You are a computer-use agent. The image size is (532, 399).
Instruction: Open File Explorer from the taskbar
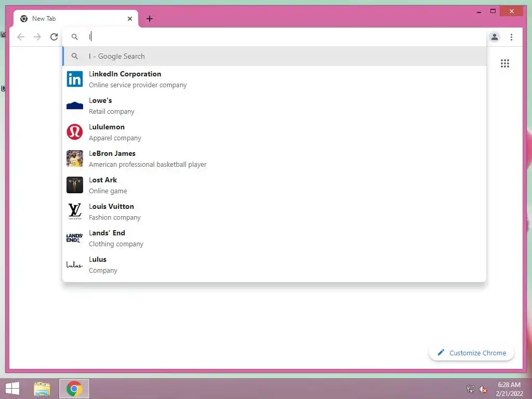(x=42, y=389)
